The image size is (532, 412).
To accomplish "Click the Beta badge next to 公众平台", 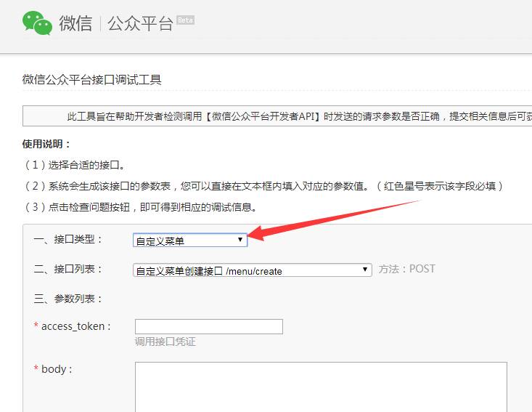I will [x=185, y=20].
